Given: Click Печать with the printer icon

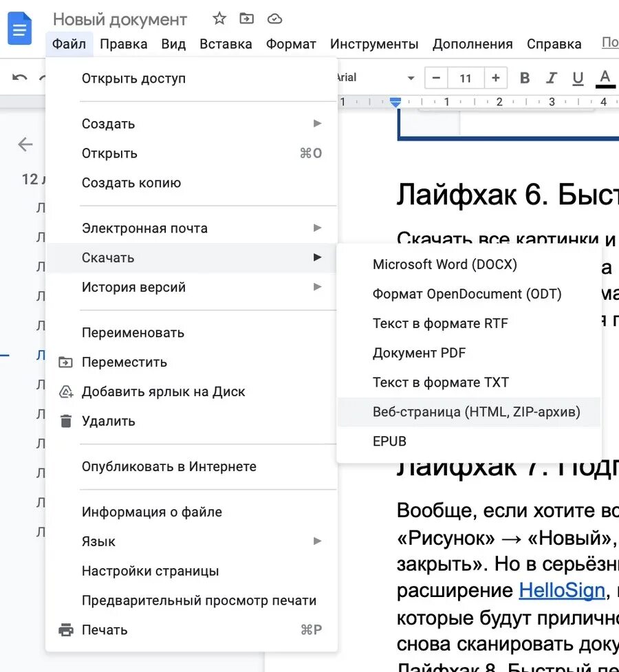Looking at the screenshot, I should tap(191, 630).
